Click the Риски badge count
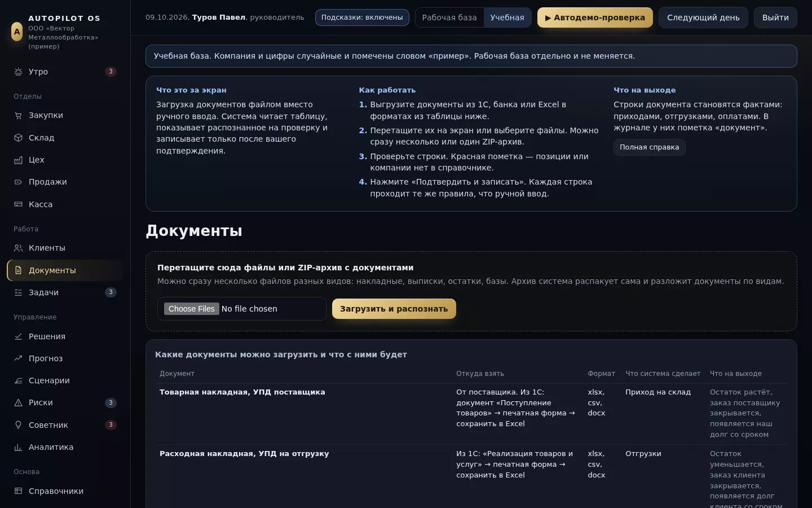Viewport: 812px width, 508px height. coord(111,402)
